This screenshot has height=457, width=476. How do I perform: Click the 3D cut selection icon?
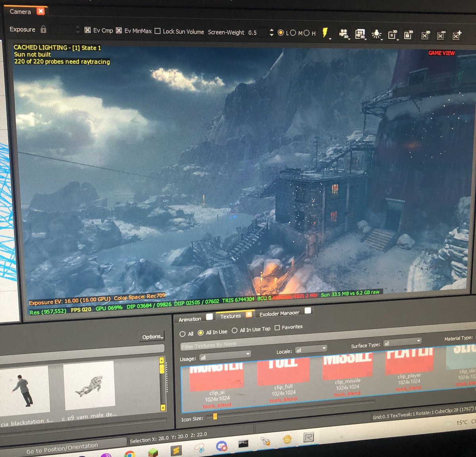tap(425, 35)
